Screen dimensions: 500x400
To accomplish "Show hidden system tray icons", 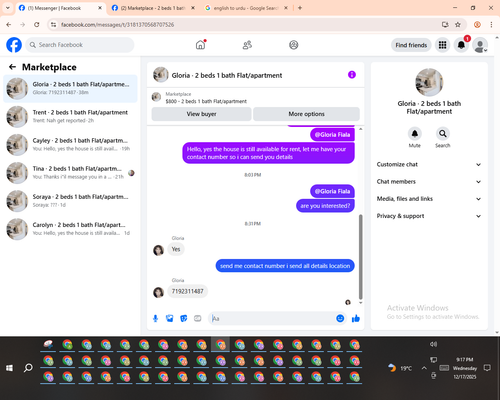I will pos(424,368).
